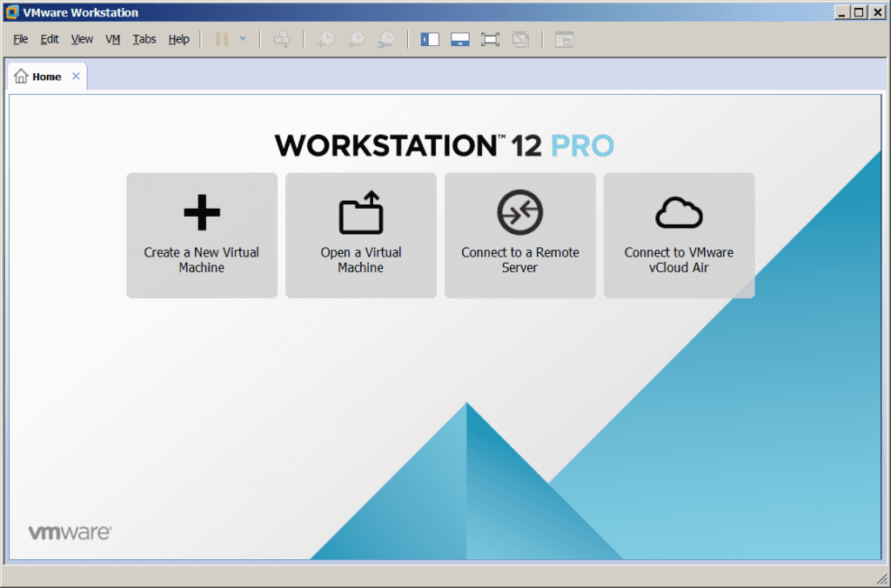Viewport: 891px width, 588px height.
Task: Click Create a New Virtual Machine tile
Action: point(202,235)
